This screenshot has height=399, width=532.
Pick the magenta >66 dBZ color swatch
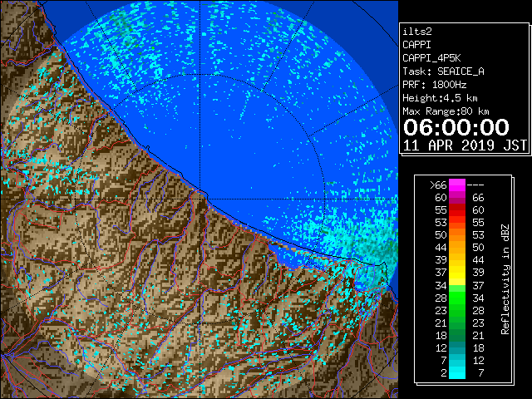(457, 185)
